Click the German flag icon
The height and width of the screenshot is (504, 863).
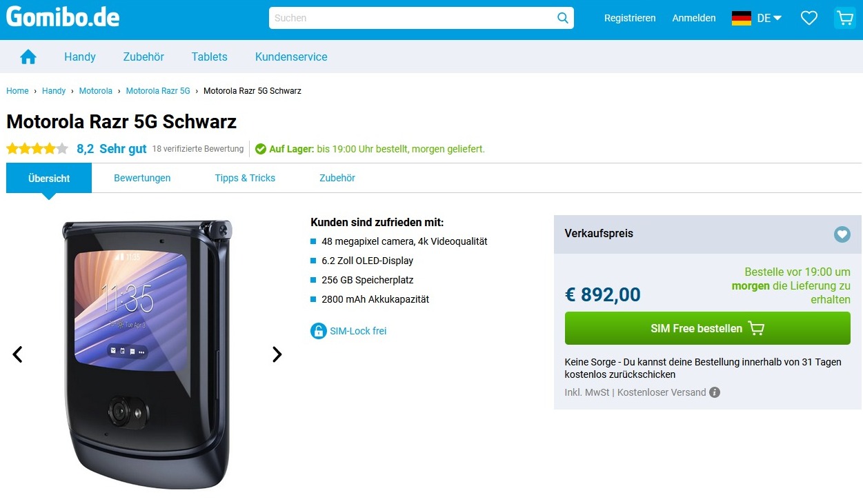(742, 18)
